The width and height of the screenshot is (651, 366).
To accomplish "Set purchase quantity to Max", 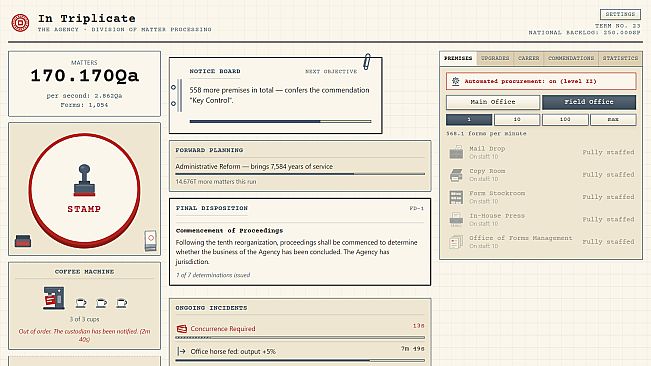I will (613, 120).
